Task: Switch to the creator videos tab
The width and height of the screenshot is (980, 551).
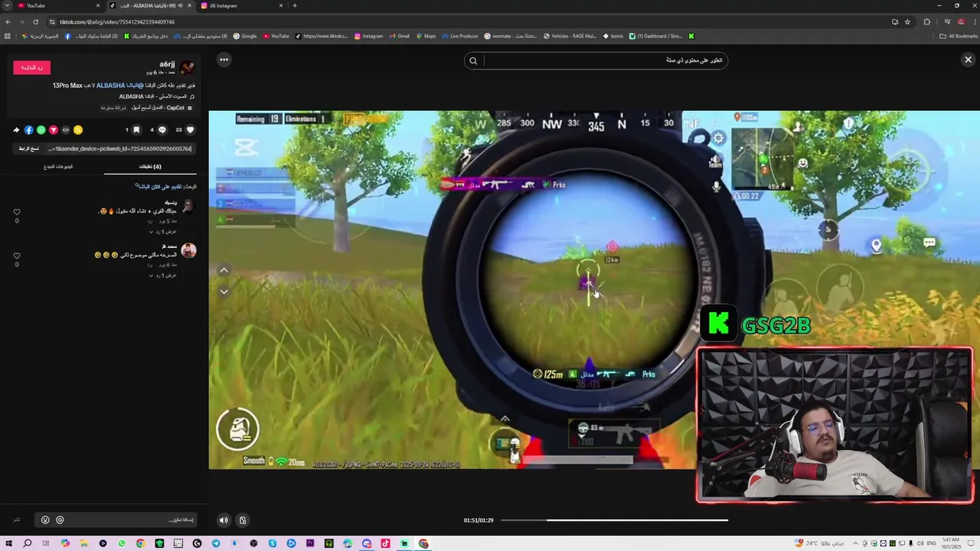Action: tap(59, 167)
